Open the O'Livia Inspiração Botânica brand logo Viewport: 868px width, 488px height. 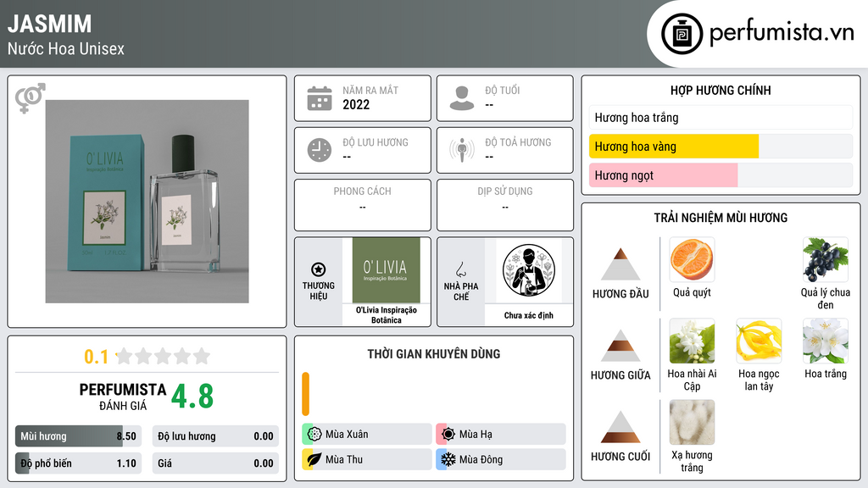pyautogui.click(x=387, y=270)
